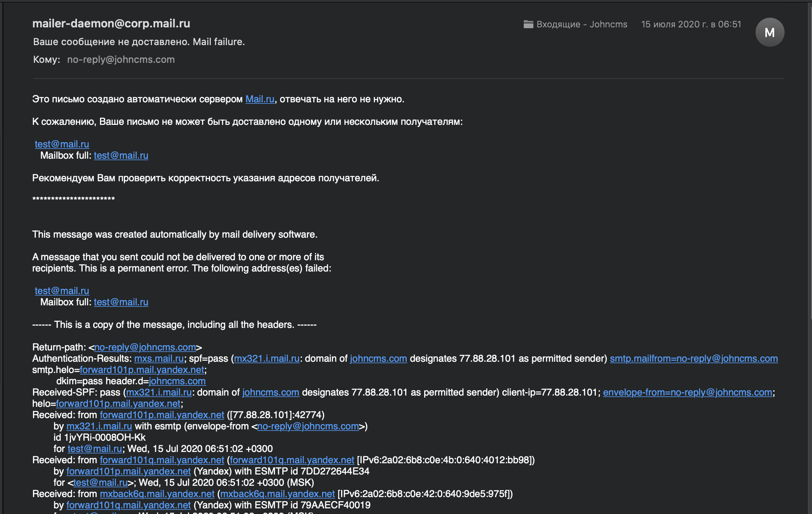Open the johncms.com link after dkim=pass header.d=
This screenshot has height=514, width=812.
click(177, 381)
